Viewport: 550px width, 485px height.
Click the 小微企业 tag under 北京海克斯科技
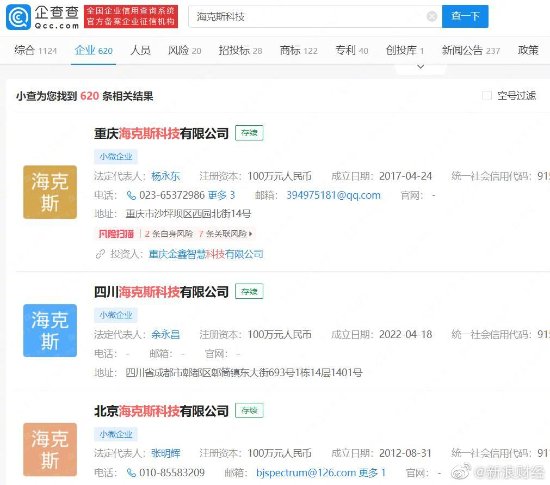coord(115,434)
